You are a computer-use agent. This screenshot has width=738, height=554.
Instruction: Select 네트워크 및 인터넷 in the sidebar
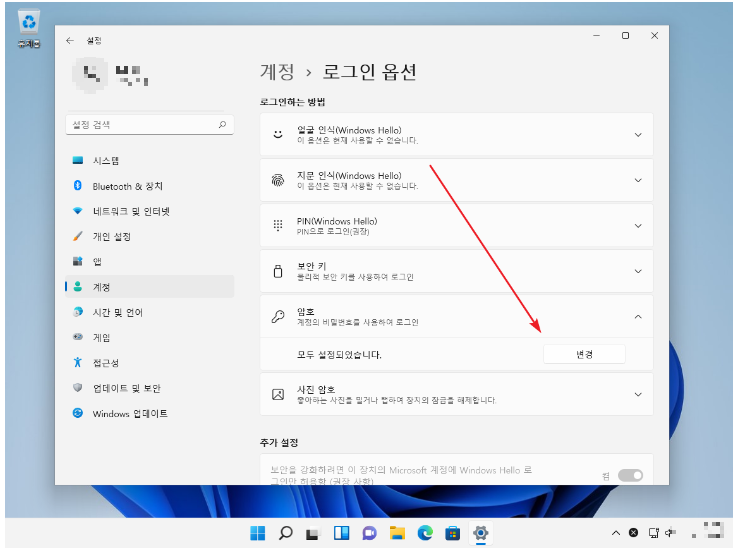pyautogui.click(x=150, y=211)
